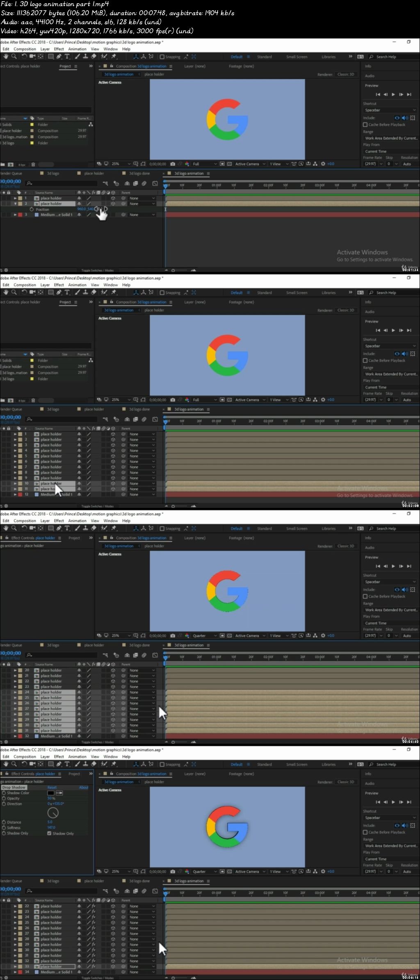Image resolution: width=420 pixels, height=980 pixels.
Task: Pick the Clone Stamp tool in the second frame
Action: tap(85, 292)
